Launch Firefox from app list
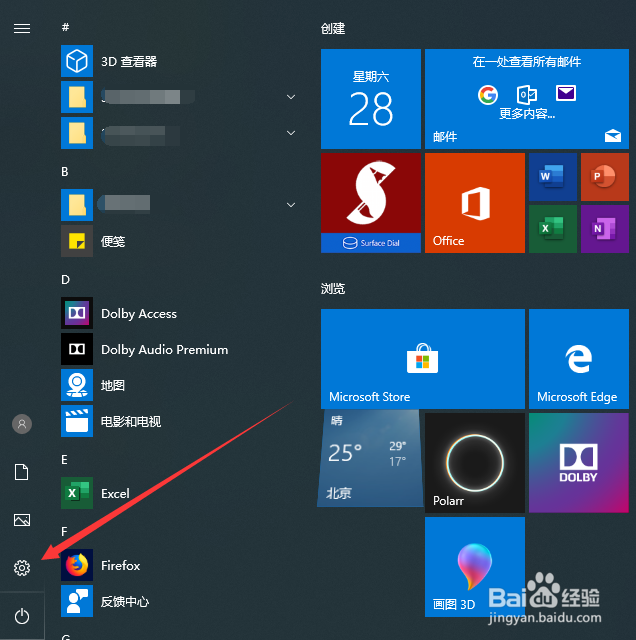 [x=179, y=565]
